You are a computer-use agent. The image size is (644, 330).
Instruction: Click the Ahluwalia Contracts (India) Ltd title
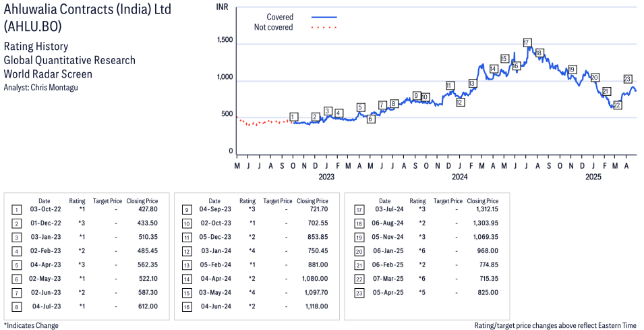coord(88,9)
